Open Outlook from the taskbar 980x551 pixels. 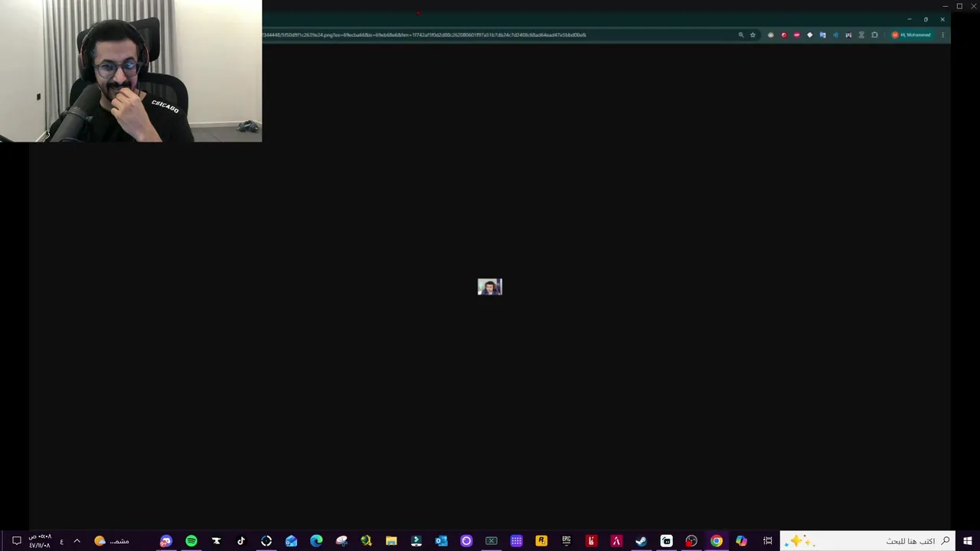click(x=441, y=541)
